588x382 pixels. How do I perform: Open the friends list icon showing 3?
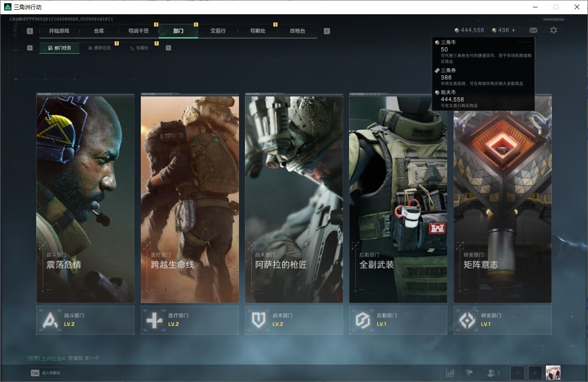coord(494,373)
